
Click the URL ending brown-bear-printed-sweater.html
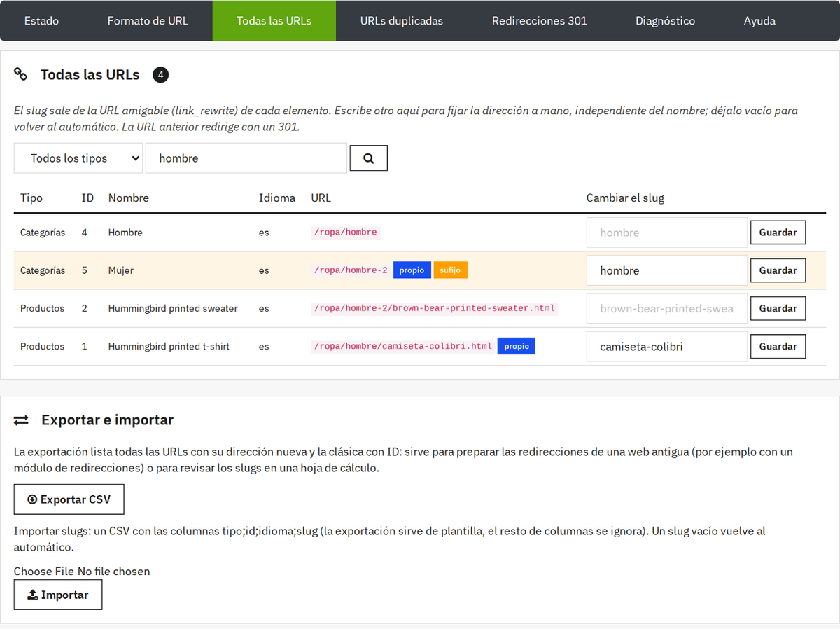(434, 308)
